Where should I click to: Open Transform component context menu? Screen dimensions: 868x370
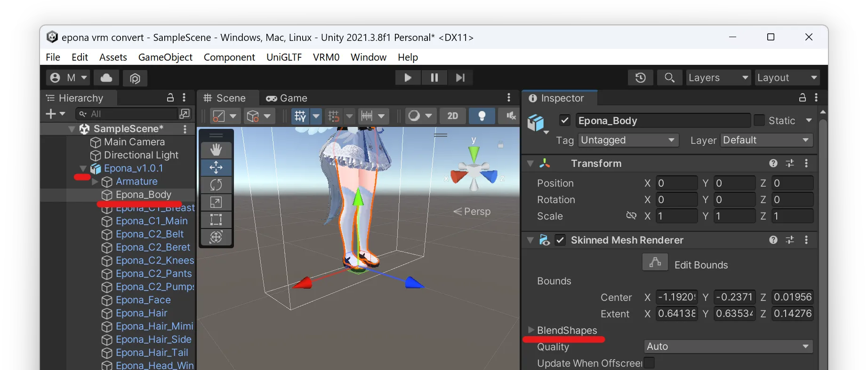point(806,163)
